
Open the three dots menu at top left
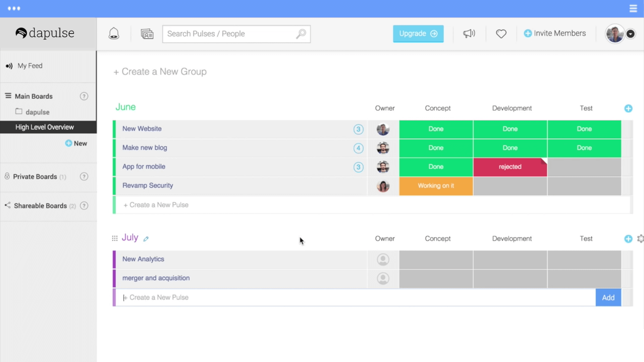coord(14,8)
